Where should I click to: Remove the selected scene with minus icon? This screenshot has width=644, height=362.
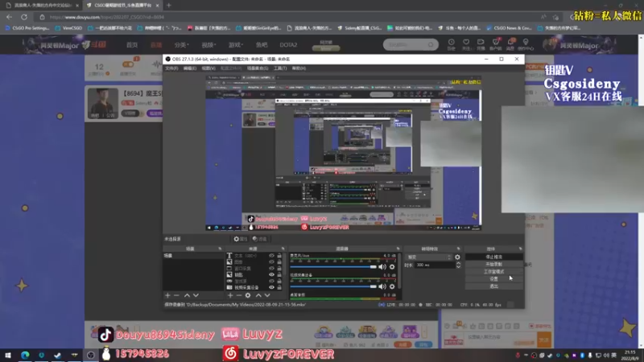coord(176,295)
